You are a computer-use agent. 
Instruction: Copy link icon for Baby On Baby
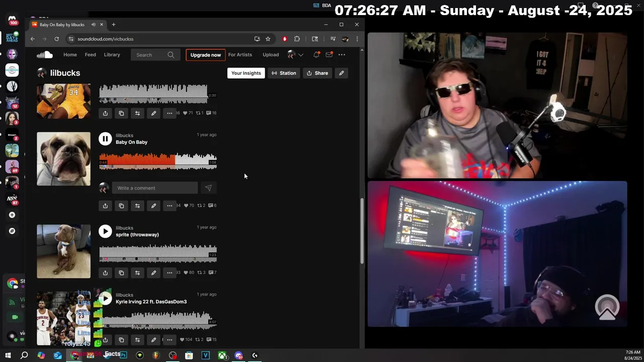pyautogui.click(x=121, y=206)
